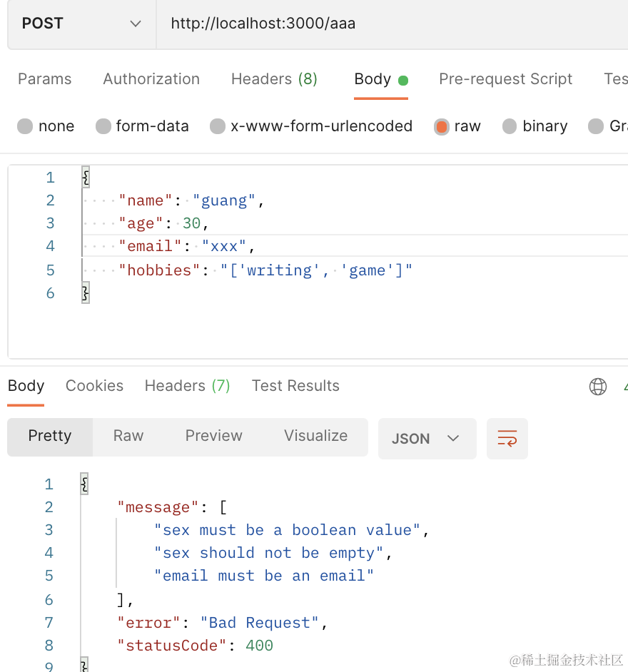View response Headers (7) tab

[187, 386]
